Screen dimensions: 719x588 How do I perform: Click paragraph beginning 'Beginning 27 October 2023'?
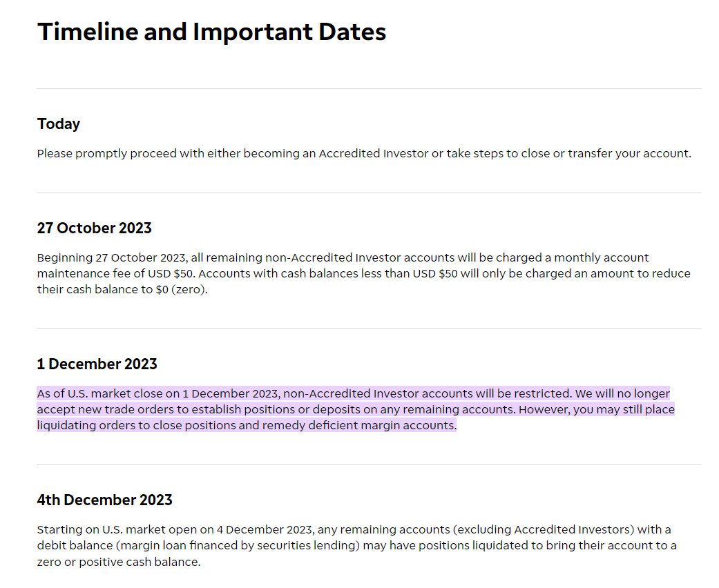(363, 273)
